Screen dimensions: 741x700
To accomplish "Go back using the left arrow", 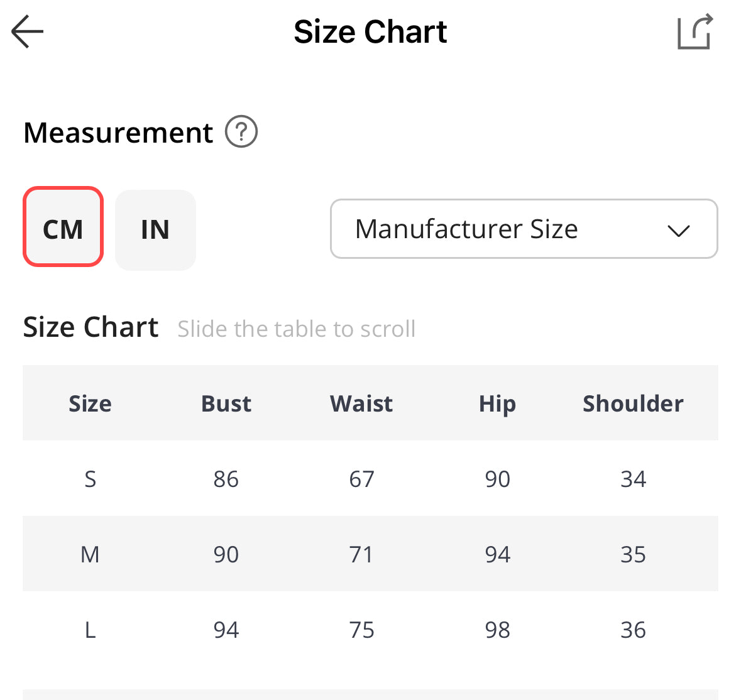I will pyautogui.click(x=28, y=31).
